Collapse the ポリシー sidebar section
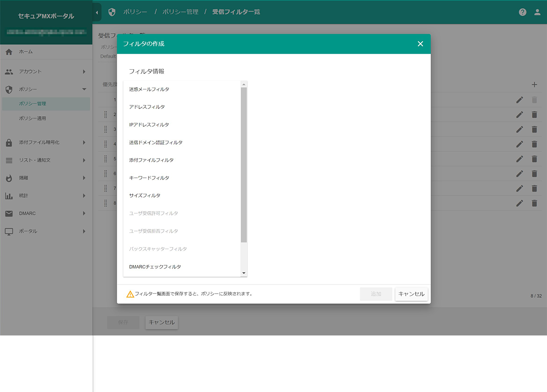 click(84, 89)
